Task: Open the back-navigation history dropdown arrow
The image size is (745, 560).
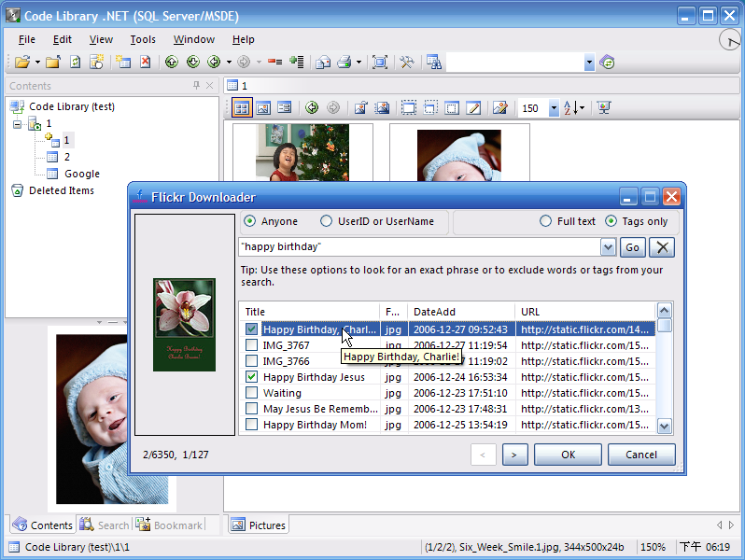Action: [x=229, y=63]
